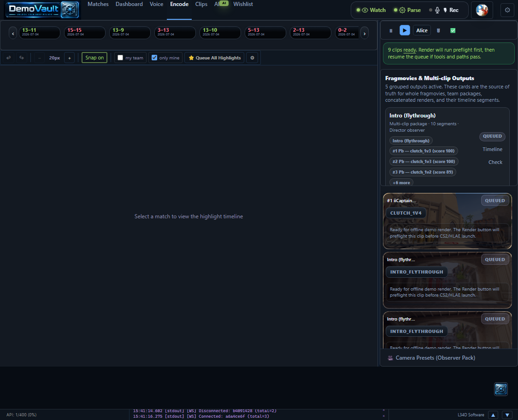Start render with blue play button
The width and height of the screenshot is (518, 420).
tap(405, 30)
